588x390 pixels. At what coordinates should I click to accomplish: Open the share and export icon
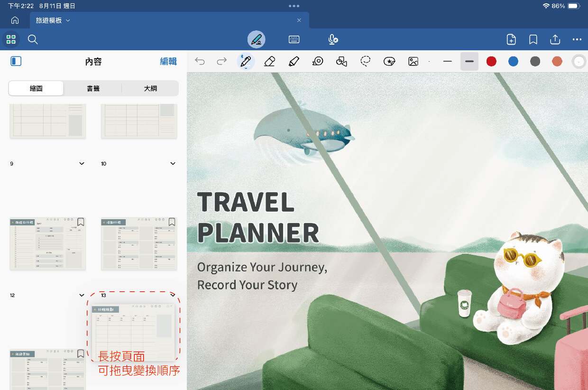coord(555,39)
